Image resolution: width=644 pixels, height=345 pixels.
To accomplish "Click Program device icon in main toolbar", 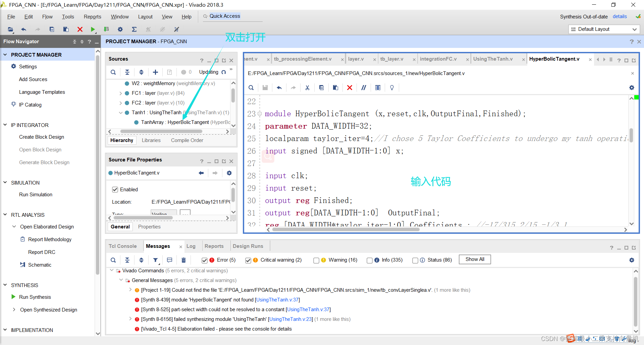I will (106, 29).
